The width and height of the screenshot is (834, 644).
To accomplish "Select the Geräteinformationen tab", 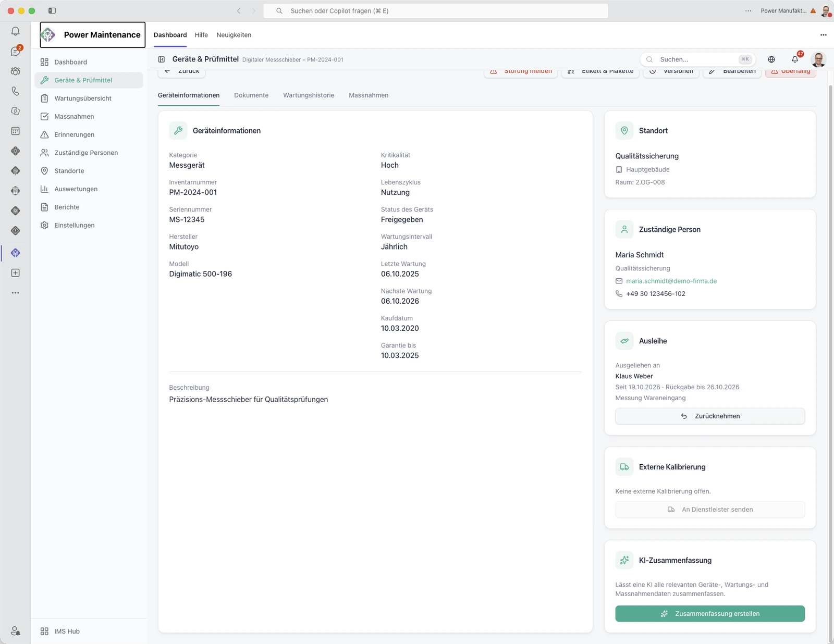I will point(189,95).
